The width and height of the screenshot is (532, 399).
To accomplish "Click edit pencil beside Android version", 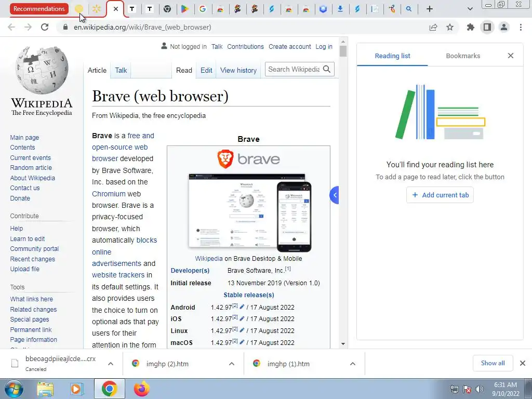I will pos(242,307).
